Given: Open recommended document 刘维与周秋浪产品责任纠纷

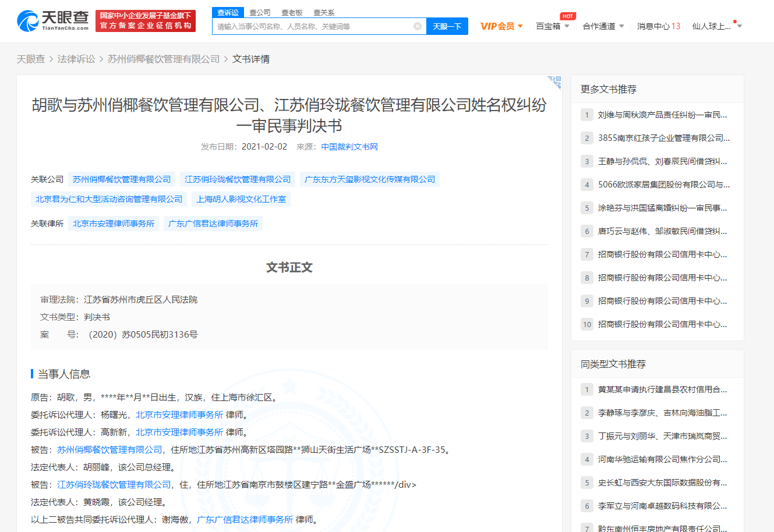Looking at the screenshot, I should pos(663,115).
